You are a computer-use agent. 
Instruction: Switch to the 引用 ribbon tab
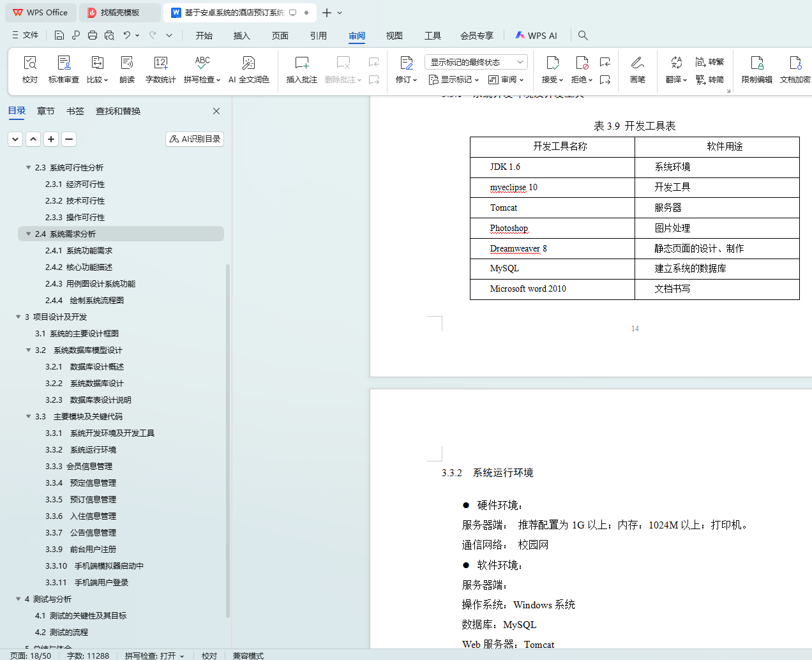(x=319, y=36)
